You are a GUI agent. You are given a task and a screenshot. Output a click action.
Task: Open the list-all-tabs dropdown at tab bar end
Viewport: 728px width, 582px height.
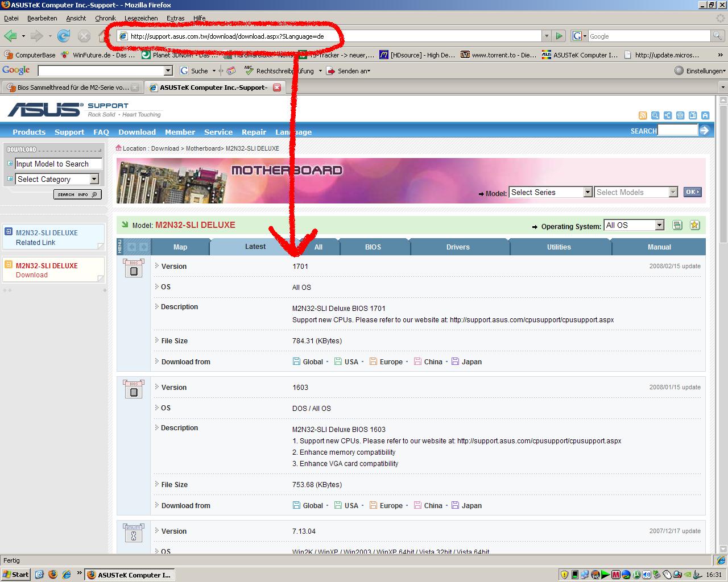(723, 88)
